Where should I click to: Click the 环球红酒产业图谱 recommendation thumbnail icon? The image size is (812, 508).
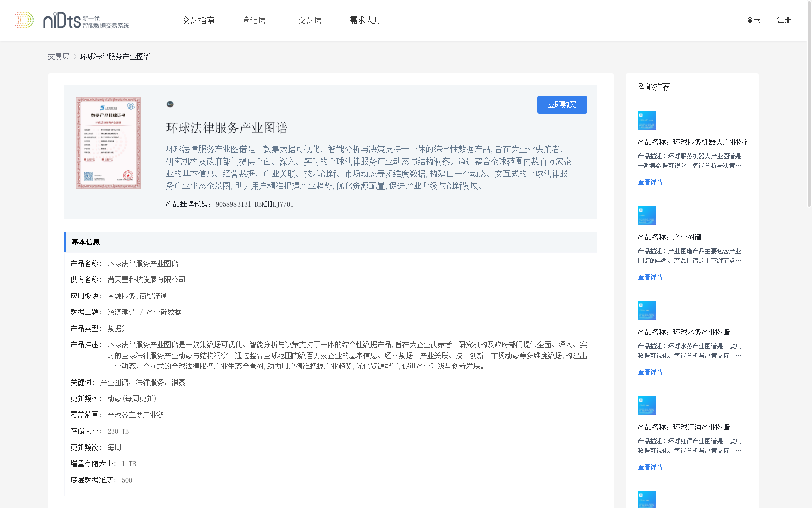click(647, 405)
